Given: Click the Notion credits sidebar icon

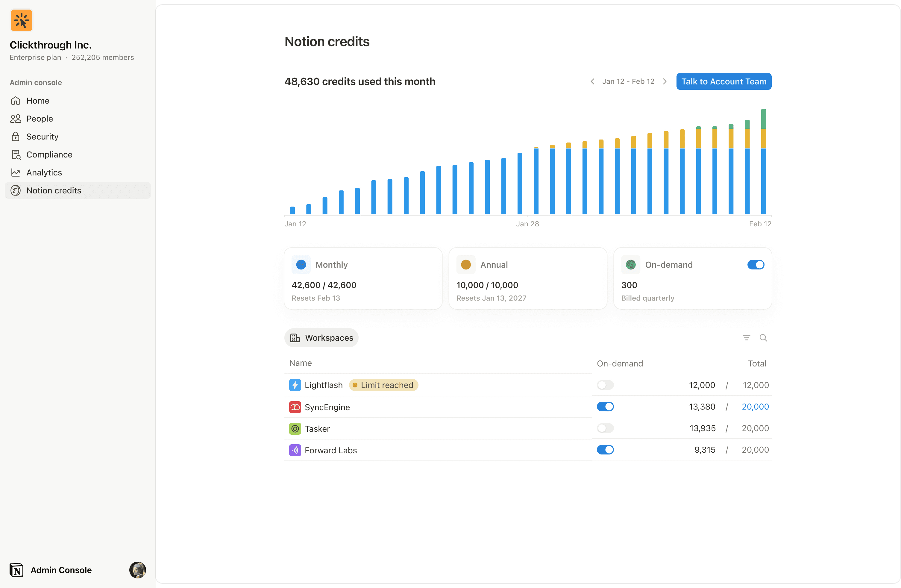Looking at the screenshot, I should 16,190.
